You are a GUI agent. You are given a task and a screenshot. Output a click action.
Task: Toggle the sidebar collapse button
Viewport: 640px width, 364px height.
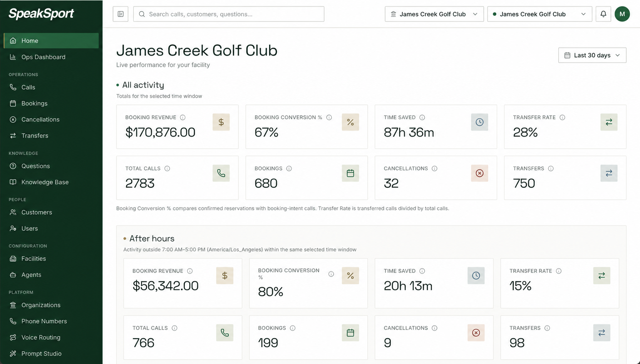tap(121, 14)
